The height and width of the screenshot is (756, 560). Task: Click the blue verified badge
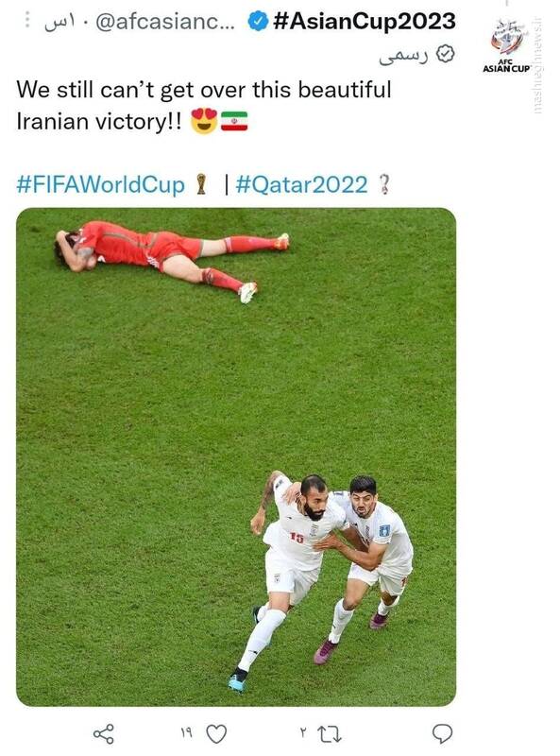258,21
